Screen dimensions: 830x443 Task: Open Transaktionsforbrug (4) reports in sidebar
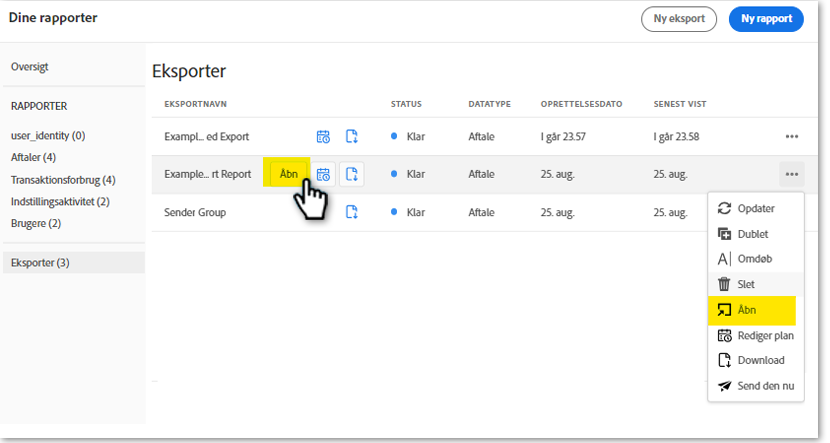click(63, 180)
